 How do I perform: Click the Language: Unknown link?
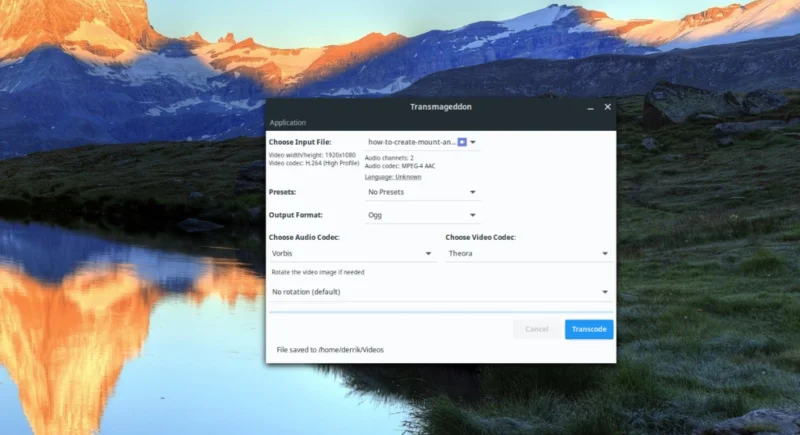pos(393,177)
